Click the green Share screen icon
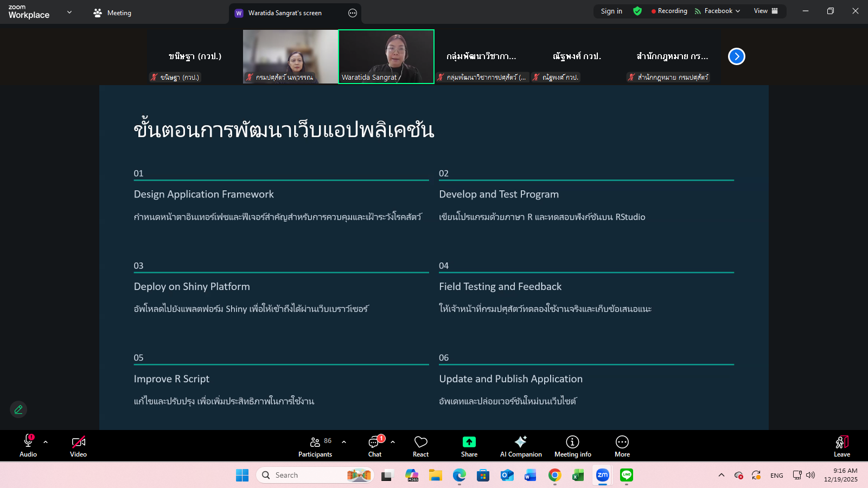868x488 pixels. [x=469, y=442]
